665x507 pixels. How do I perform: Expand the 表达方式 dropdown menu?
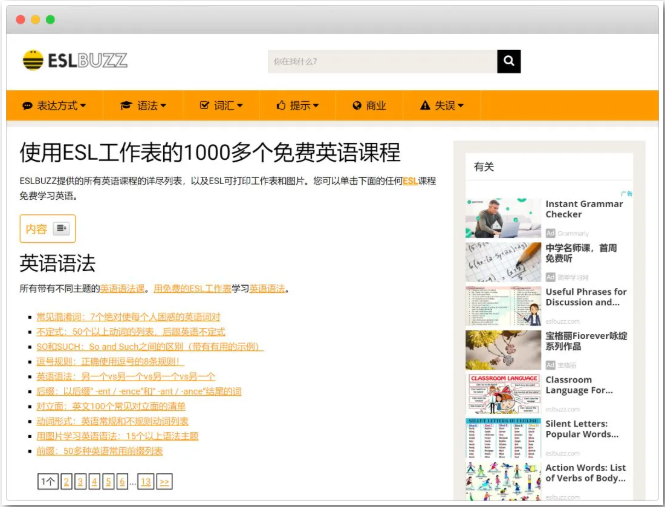coord(83,106)
